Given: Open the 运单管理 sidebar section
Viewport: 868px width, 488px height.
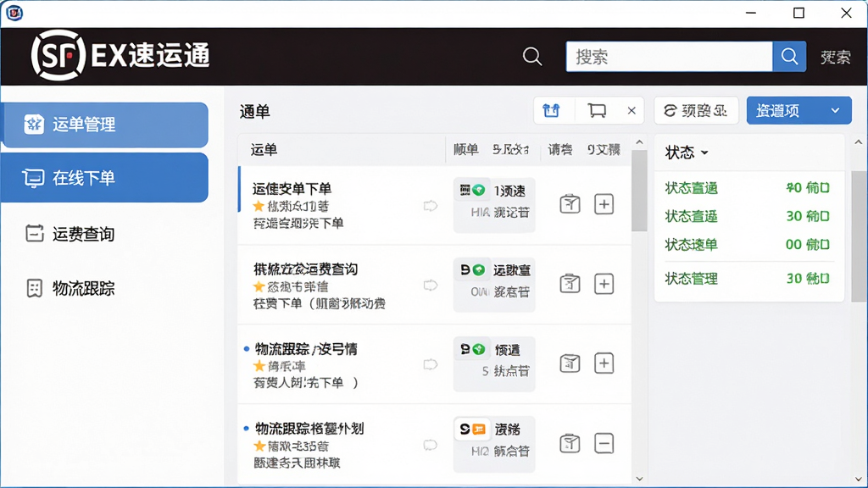Looking at the screenshot, I should 105,125.
